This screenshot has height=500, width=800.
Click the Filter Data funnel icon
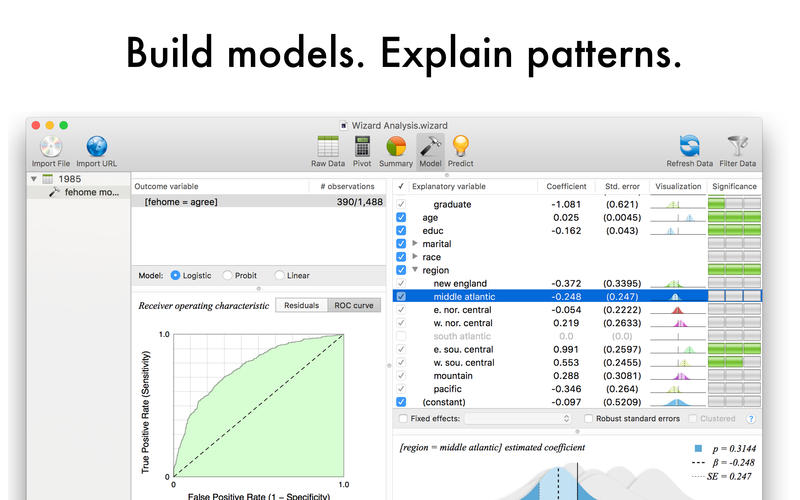point(738,147)
